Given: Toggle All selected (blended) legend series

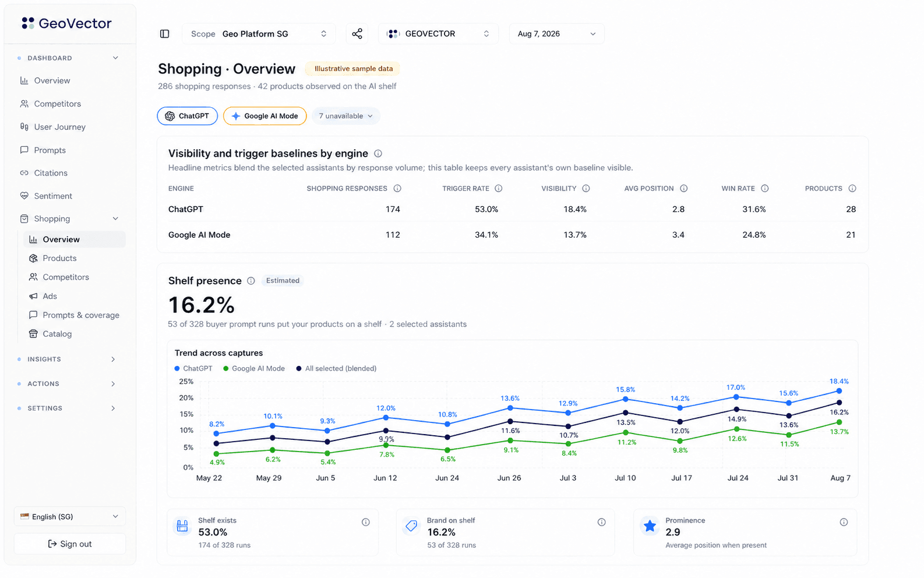Looking at the screenshot, I should [x=337, y=369].
